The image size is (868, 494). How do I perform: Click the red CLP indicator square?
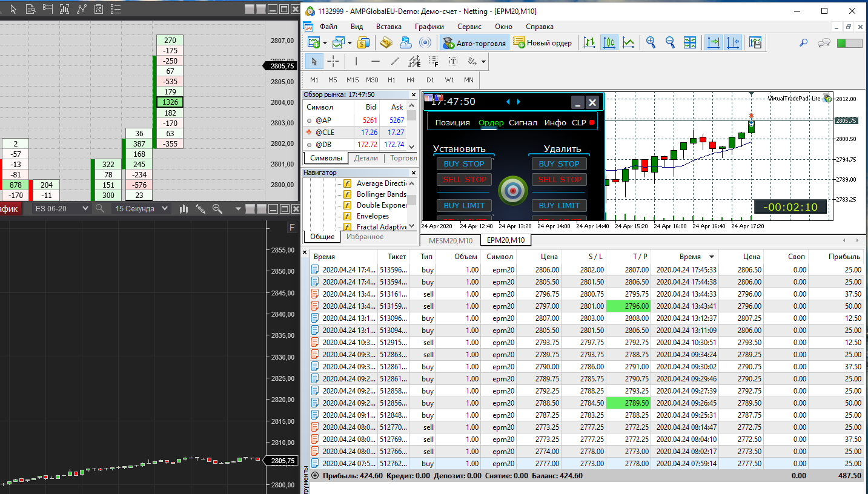pyautogui.click(x=592, y=122)
